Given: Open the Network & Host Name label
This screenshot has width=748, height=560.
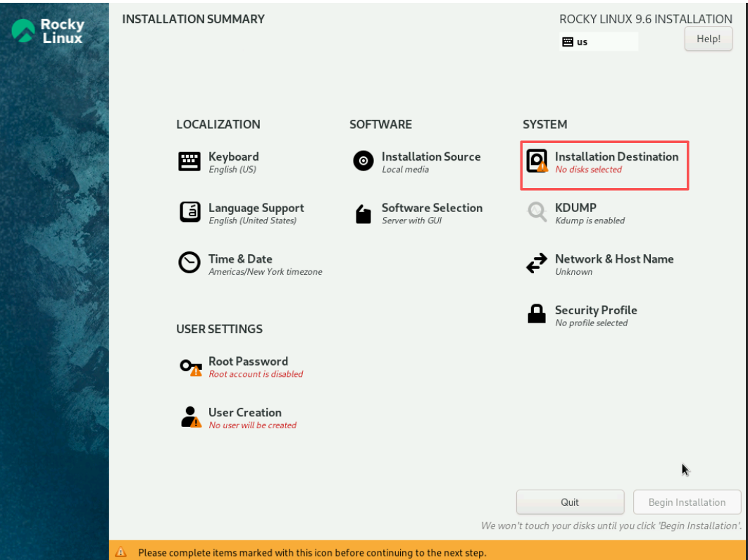Looking at the screenshot, I should pos(613,259).
